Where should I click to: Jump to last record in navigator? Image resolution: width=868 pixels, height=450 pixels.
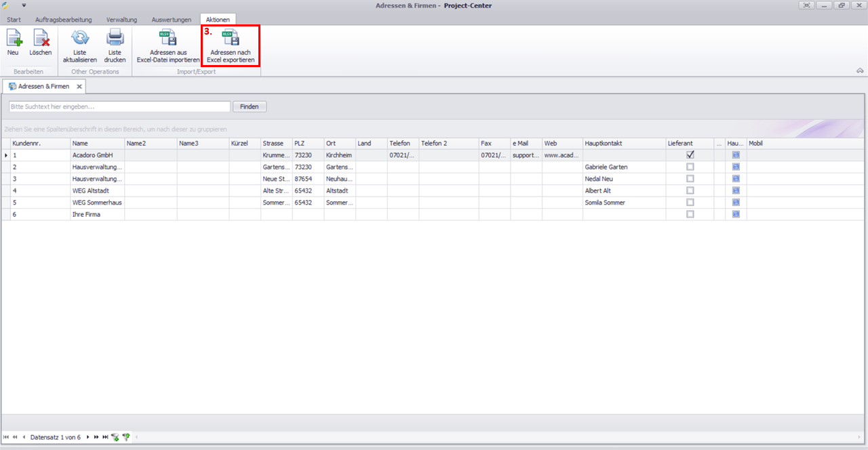tap(105, 437)
